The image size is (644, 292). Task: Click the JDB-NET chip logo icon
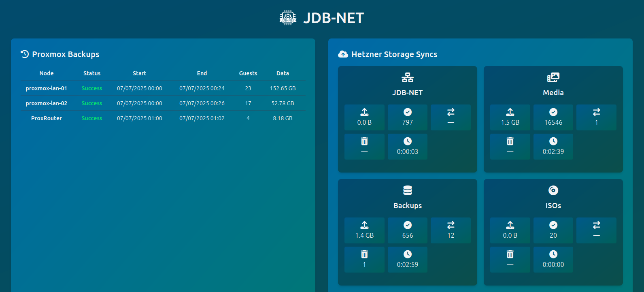288,18
